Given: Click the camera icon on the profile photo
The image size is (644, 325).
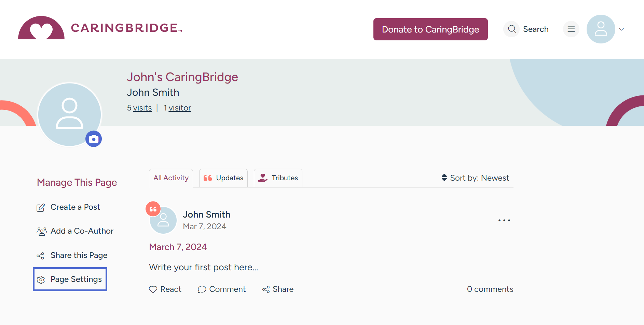Looking at the screenshot, I should pos(94,139).
